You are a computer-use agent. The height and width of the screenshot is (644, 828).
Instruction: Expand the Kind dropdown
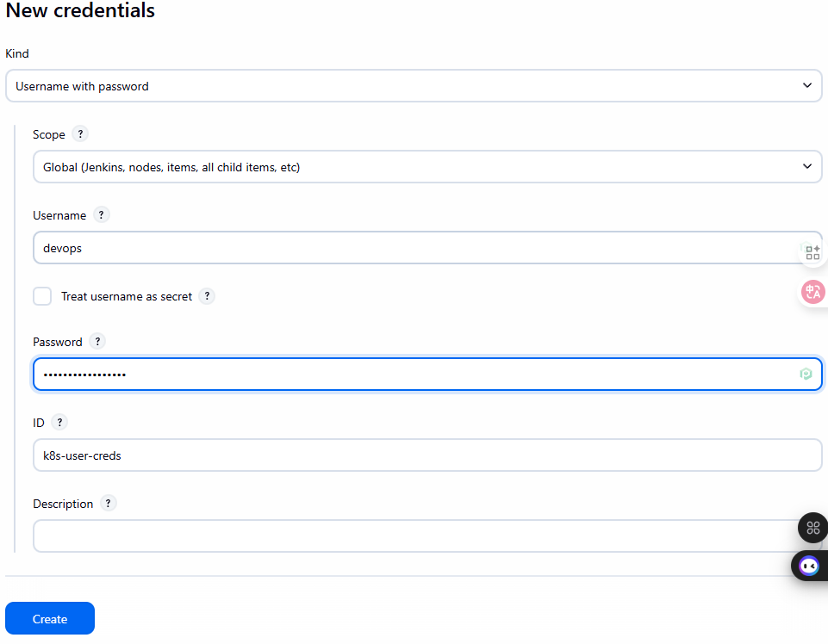(414, 86)
